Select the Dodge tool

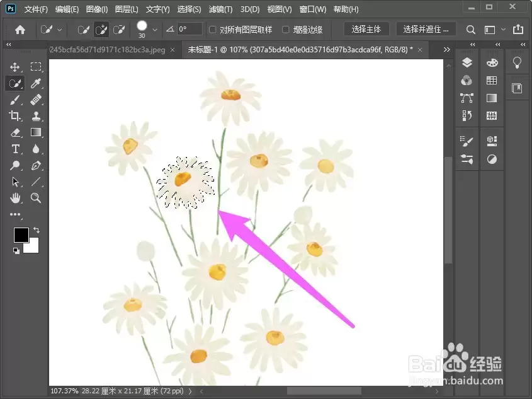[15, 165]
